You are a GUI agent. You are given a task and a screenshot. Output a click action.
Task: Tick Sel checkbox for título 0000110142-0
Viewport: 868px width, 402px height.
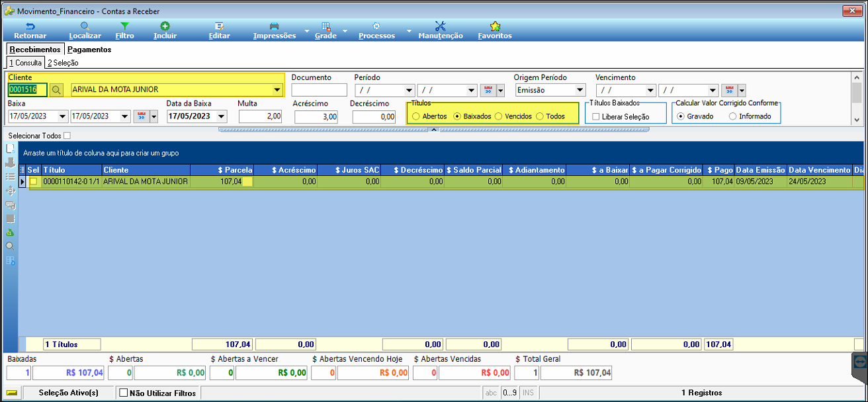pos(33,181)
